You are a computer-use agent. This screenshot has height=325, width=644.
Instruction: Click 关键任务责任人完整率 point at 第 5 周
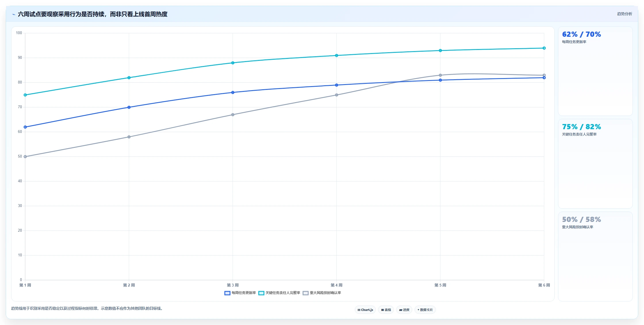440,51
